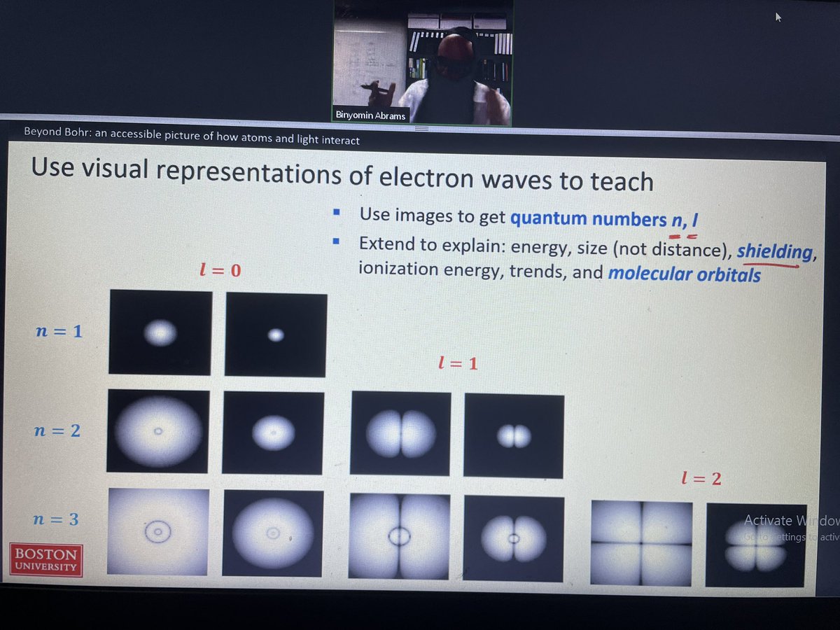The width and height of the screenshot is (840, 630).
Task: Click the 'Binyomin Abrams' name label
Action: coord(371,115)
